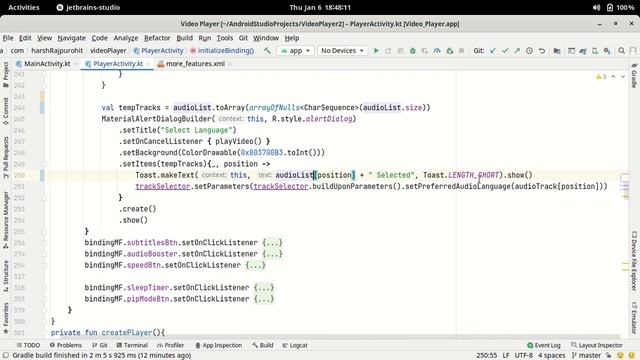This screenshot has height=360, width=640.
Task: Click the LF line separator status entry
Action: [506, 356]
